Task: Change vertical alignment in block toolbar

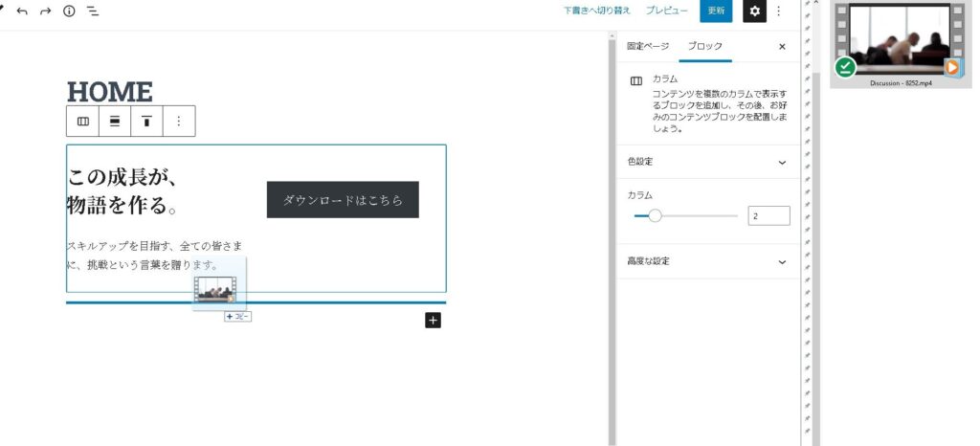Action: coord(146,122)
